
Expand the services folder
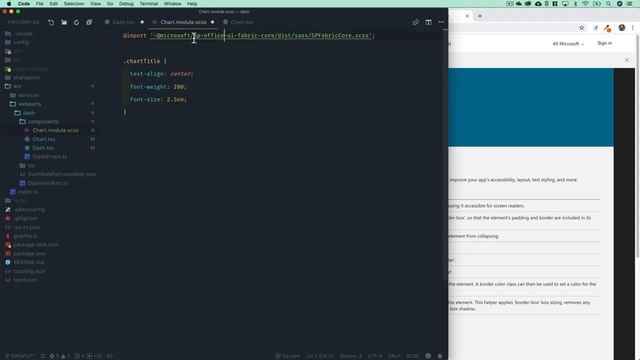49,95
